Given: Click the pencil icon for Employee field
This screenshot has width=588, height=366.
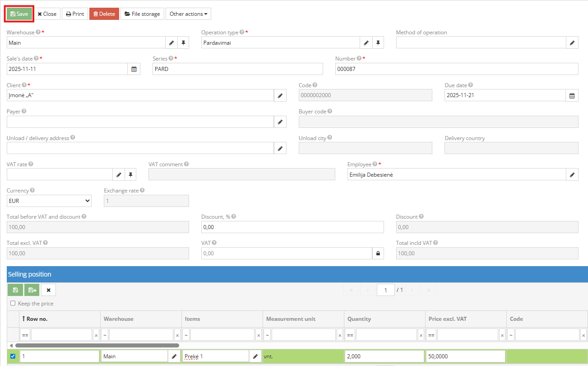Looking at the screenshot, I should click(572, 175).
